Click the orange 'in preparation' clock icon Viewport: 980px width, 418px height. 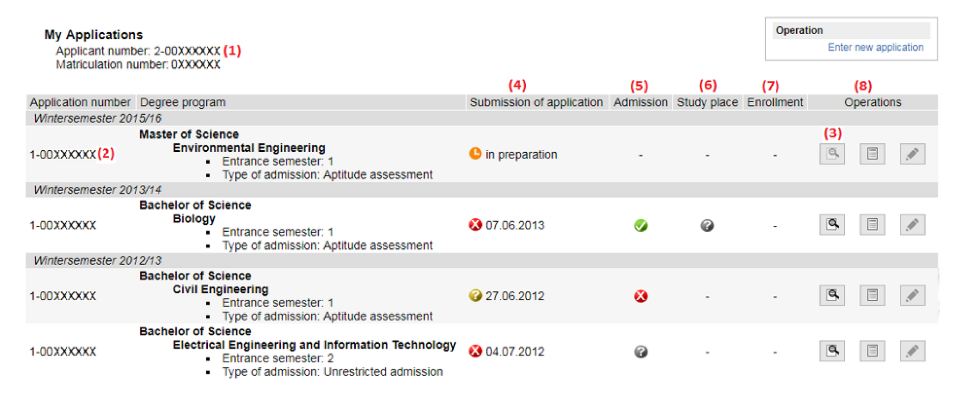click(475, 154)
